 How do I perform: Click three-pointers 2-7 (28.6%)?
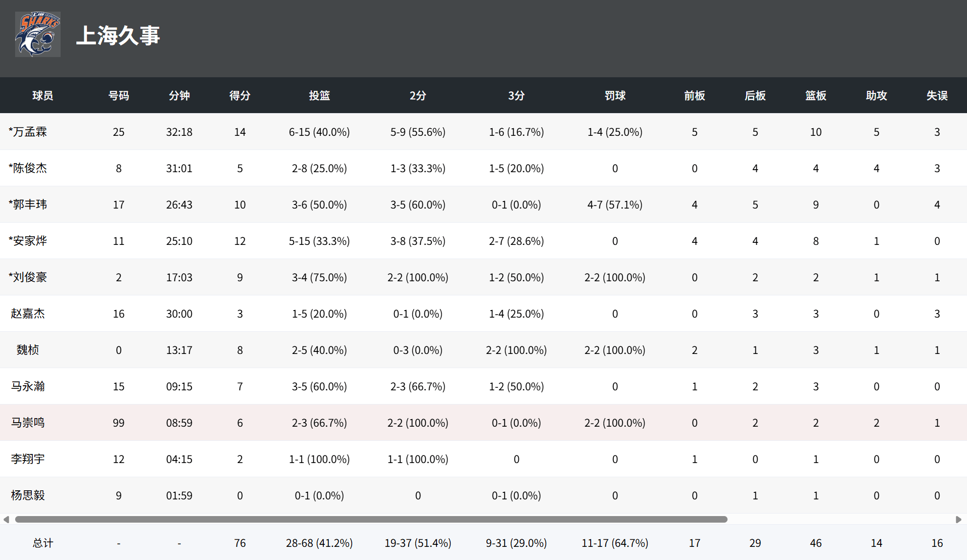pyautogui.click(x=516, y=241)
